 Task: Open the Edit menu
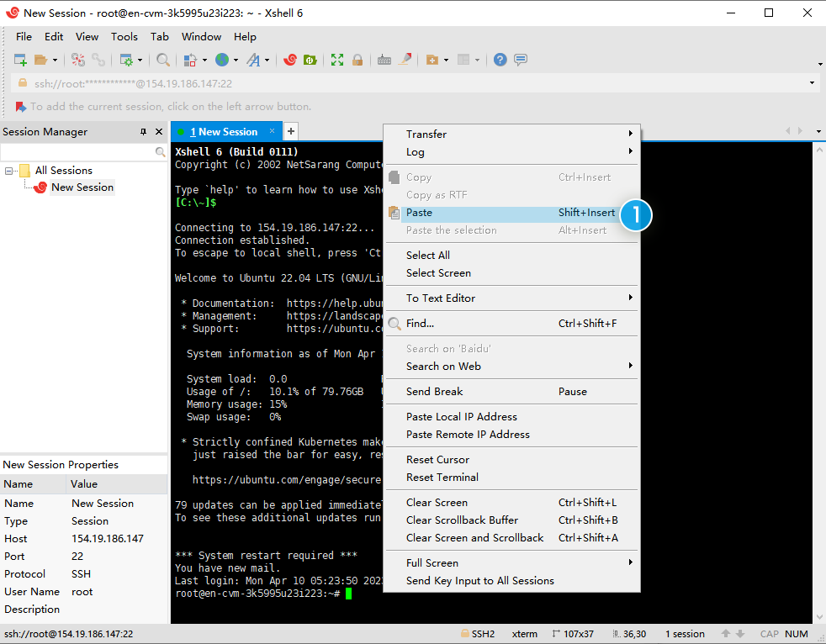[54, 37]
